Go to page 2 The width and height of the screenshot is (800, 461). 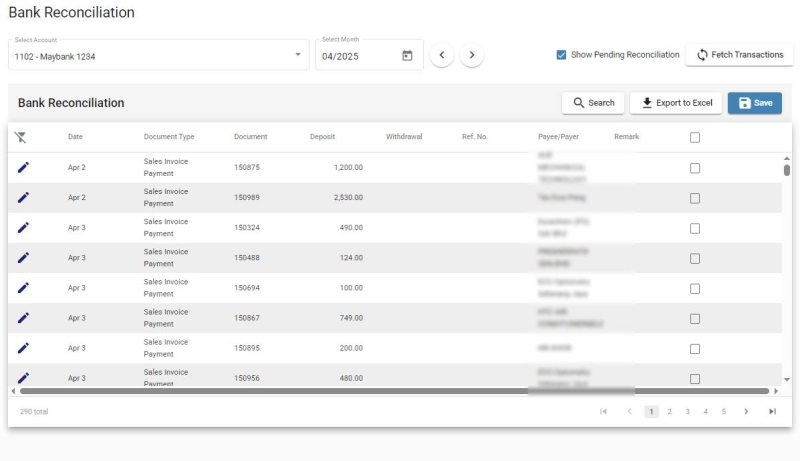point(669,412)
